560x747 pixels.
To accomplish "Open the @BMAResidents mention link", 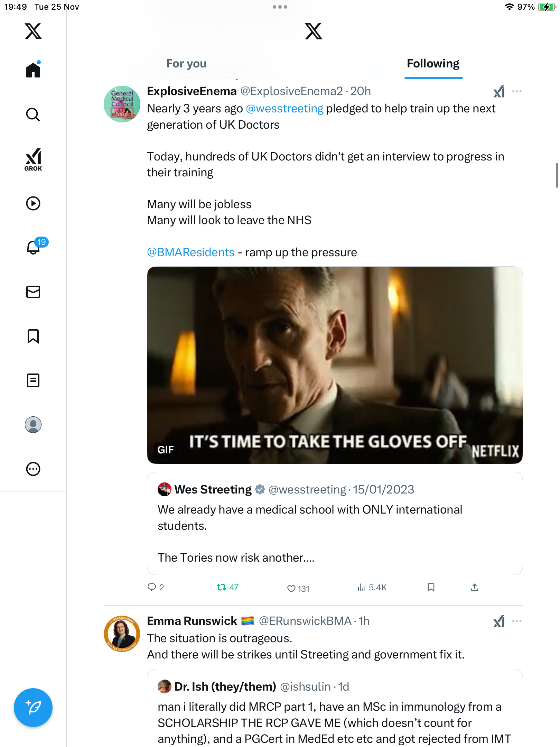I will tap(191, 252).
